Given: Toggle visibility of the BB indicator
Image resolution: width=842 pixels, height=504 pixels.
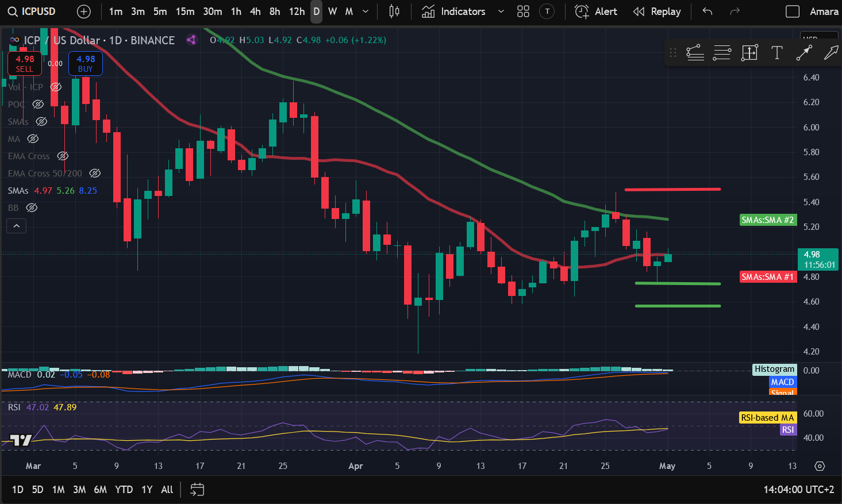Looking at the screenshot, I should 32,207.
